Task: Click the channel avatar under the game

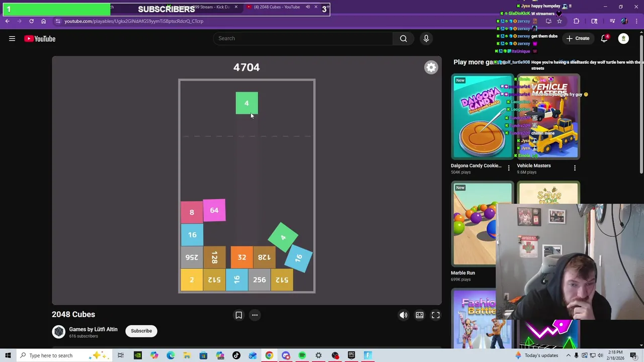Action: [x=59, y=332]
